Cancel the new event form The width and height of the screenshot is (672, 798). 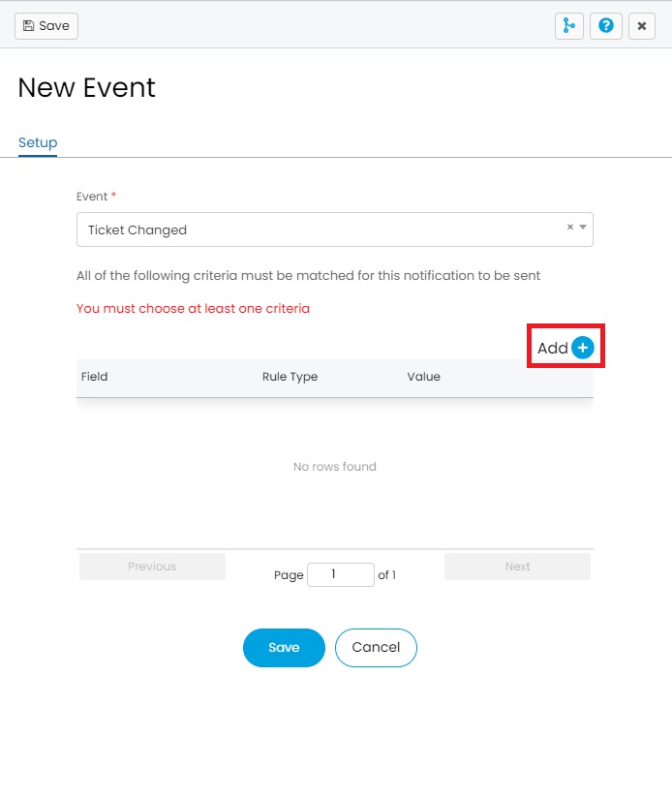pyautogui.click(x=376, y=648)
